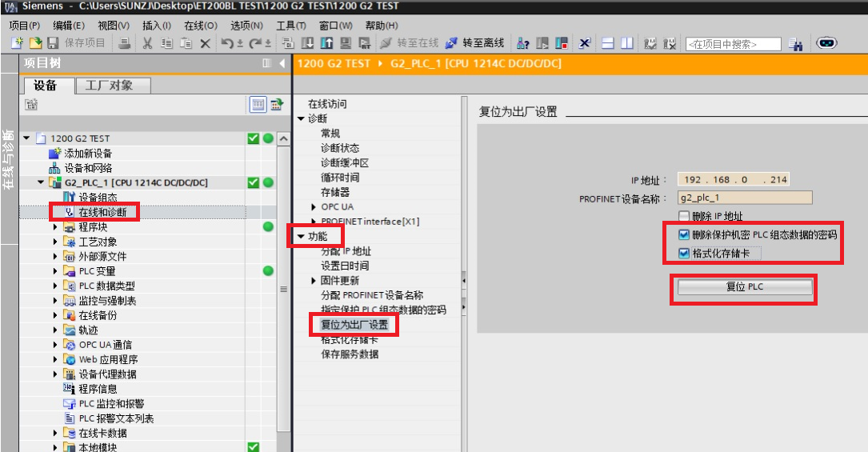868x452 pixels.
Task: Click PROFINET设备名称 field g2_plc_1
Action: pos(745,198)
